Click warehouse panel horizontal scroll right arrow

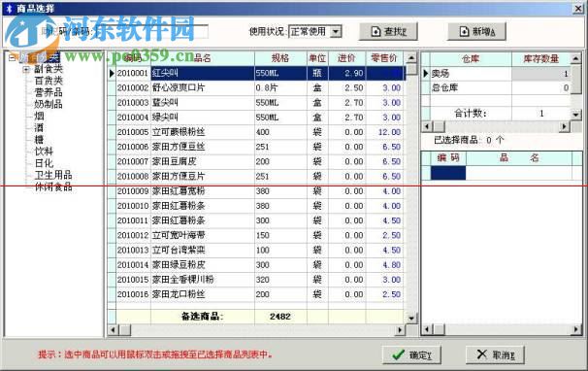[564, 126]
